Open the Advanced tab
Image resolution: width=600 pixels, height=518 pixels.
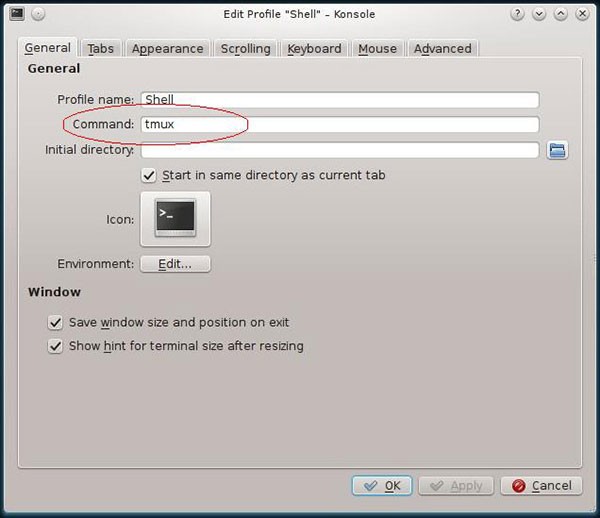coord(442,48)
